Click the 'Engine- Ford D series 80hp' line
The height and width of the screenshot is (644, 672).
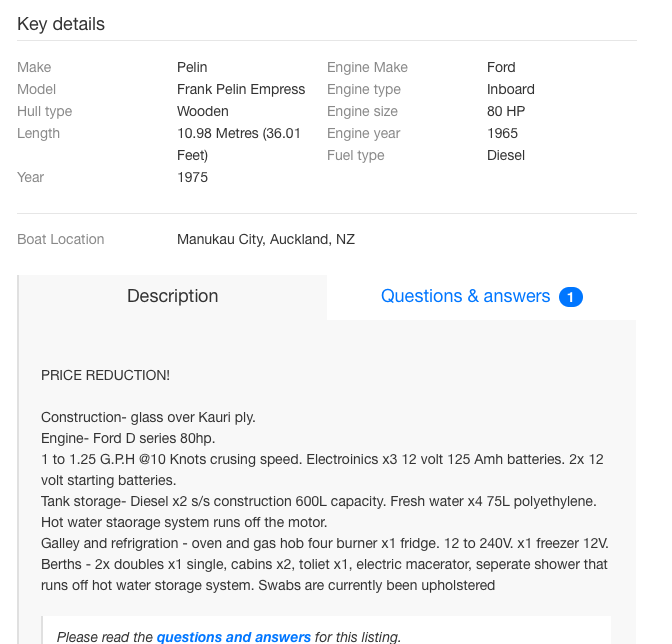pyautogui.click(x=128, y=439)
